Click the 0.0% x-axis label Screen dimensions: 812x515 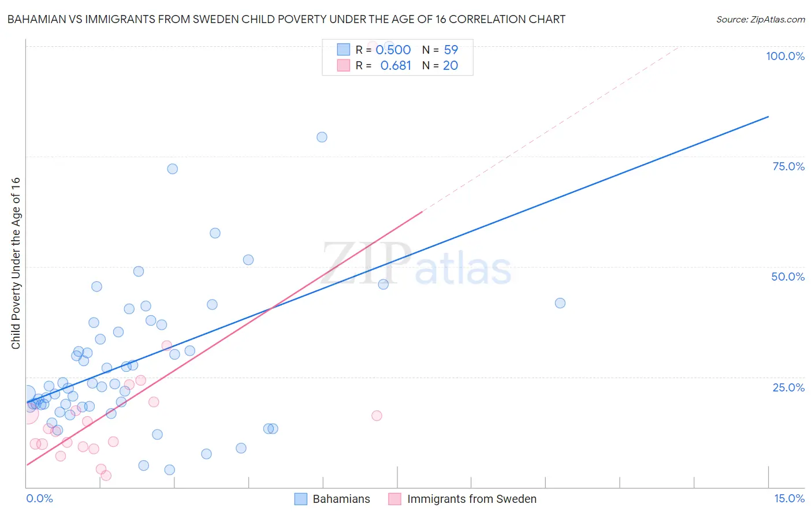pyautogui.click(x=39, y=498)
